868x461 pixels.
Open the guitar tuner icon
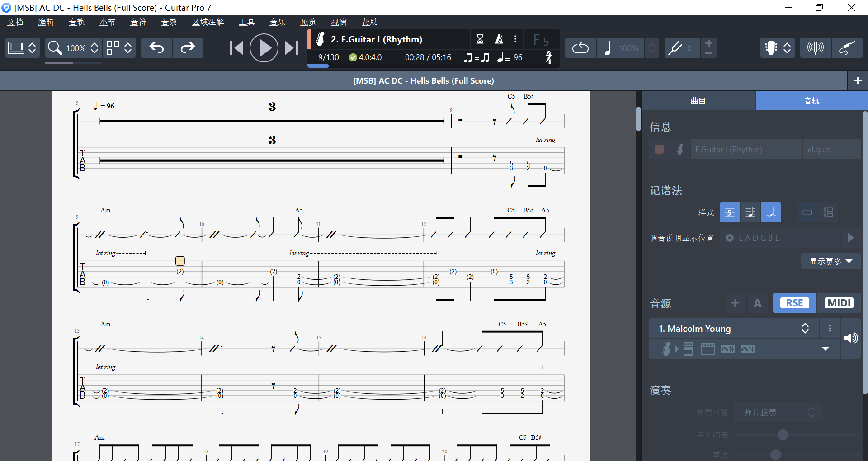tap(815, 47)
